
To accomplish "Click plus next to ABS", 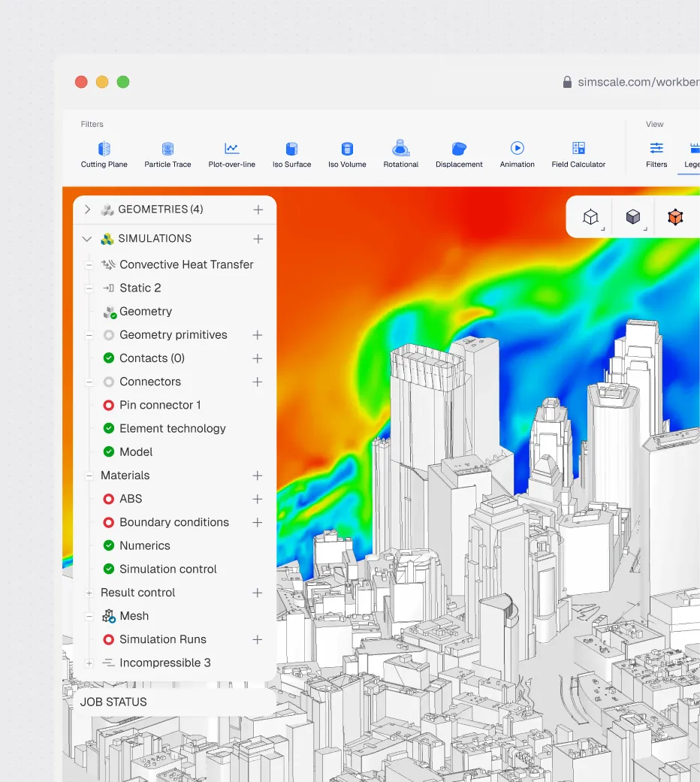I will coord(258,499).
